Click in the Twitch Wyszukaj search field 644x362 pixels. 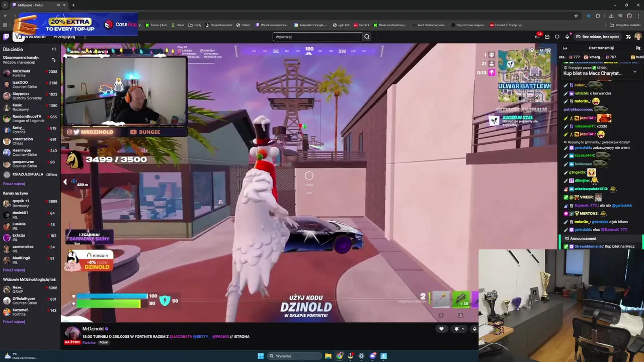click(x=317, y=37)
